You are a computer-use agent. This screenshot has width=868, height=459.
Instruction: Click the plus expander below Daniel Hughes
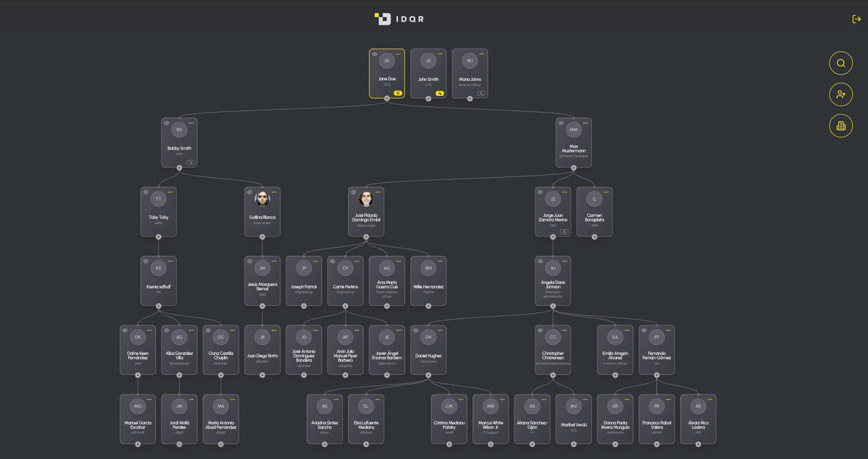click(x=428, y=374)
